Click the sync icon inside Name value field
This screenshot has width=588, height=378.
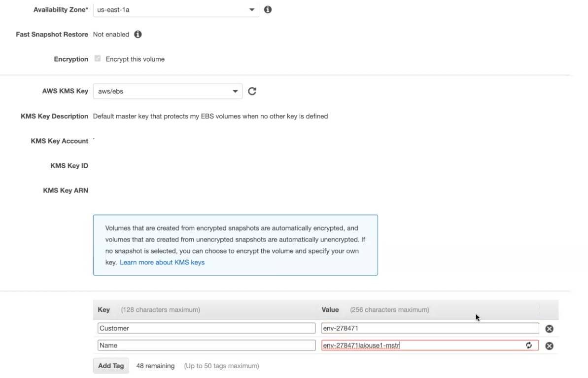529,346
